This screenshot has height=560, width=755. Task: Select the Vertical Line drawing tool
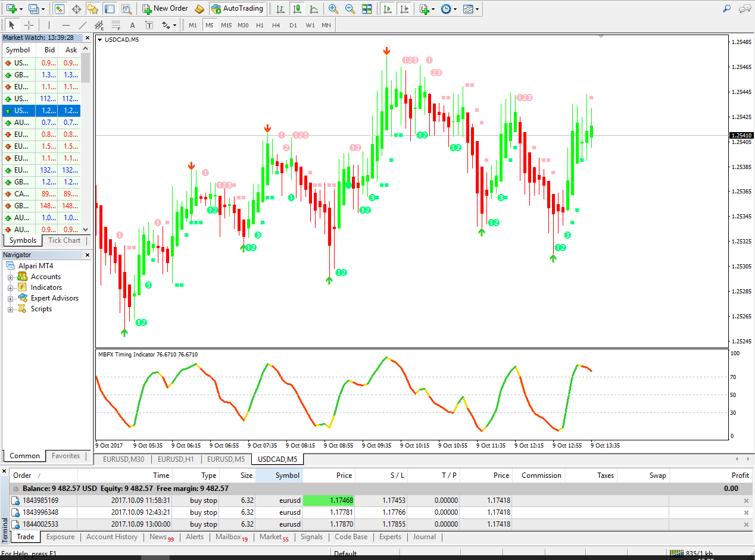point(49,25)
